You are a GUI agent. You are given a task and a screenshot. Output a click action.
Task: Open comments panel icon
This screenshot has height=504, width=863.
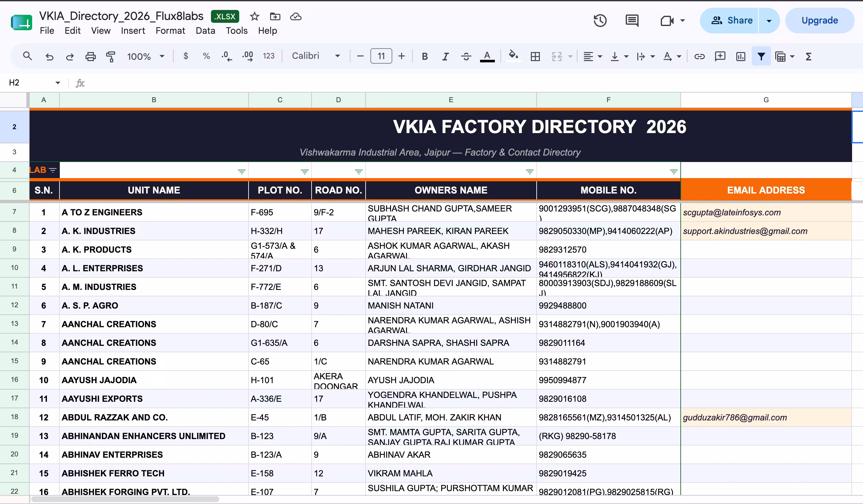[x=632, y=21]
